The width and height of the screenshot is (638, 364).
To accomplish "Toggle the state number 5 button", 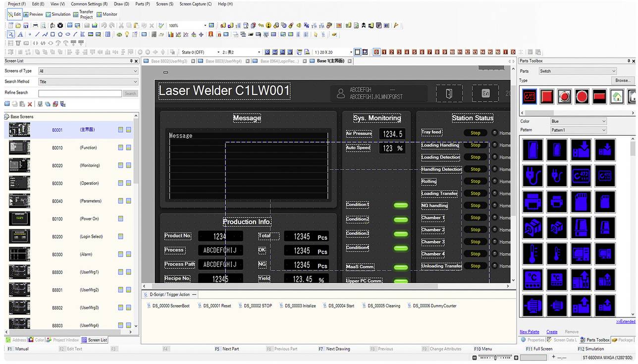I will click(414, 52).
